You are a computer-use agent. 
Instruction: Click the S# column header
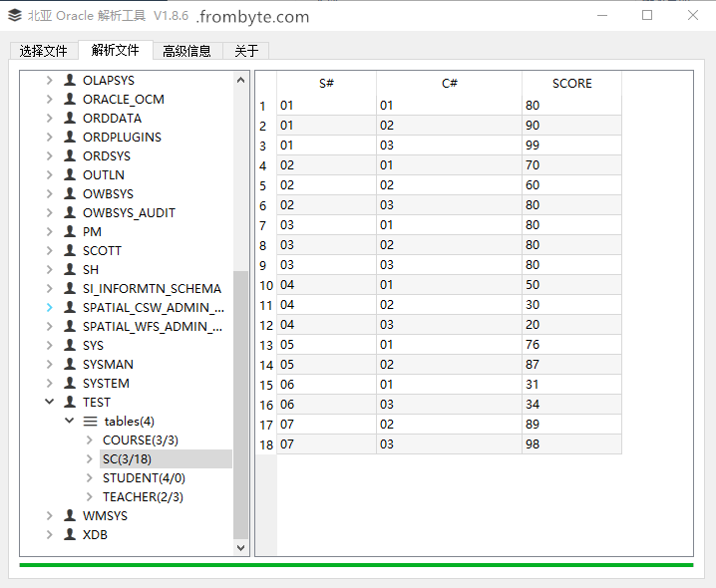coord(326,83)
